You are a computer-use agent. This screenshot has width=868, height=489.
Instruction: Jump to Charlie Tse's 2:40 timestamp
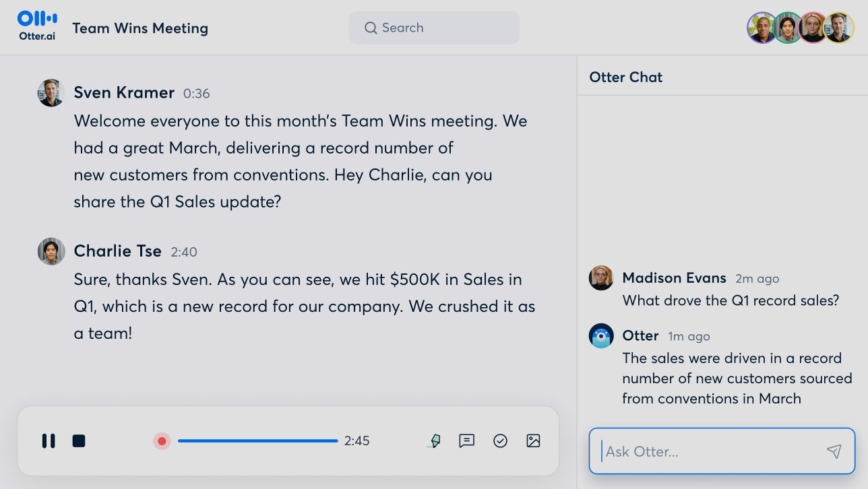183,253
